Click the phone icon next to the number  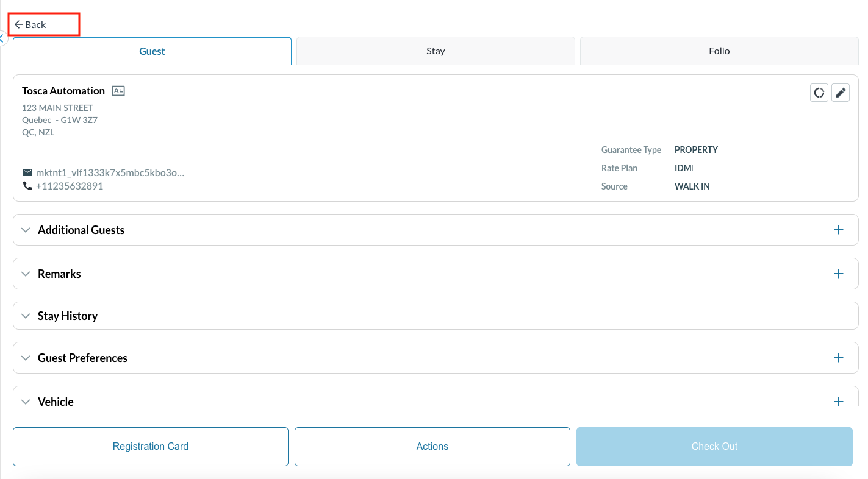pos(27,186)
